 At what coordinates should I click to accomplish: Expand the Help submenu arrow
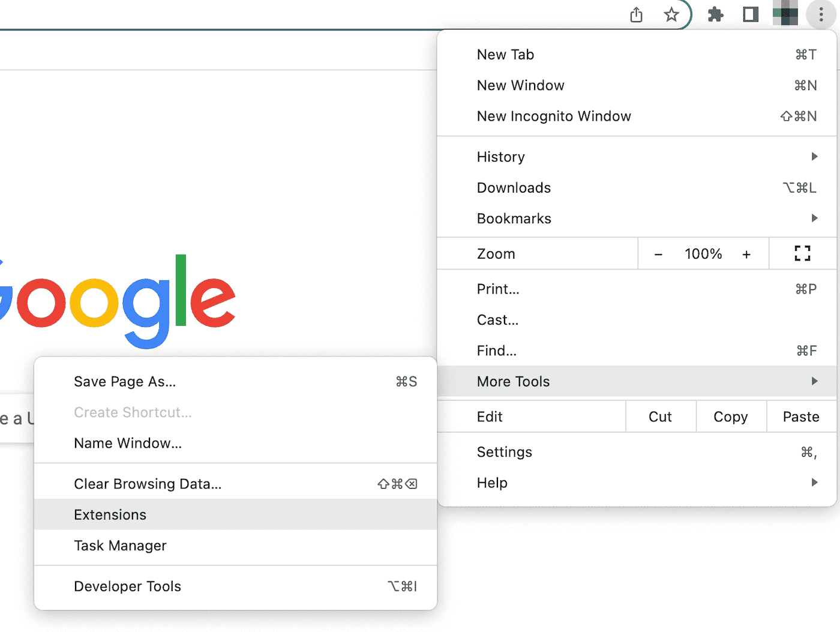(x=814, y=483)
